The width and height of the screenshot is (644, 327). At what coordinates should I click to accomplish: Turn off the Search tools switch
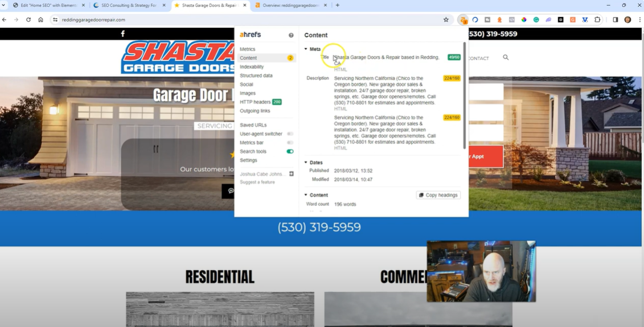(x=290, y=151)
